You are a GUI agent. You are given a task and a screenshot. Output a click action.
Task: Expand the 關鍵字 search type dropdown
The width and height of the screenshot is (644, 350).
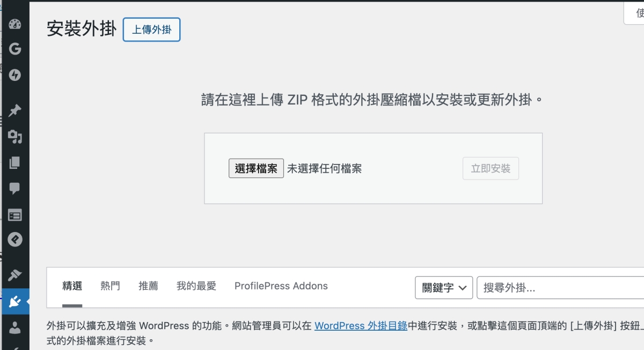[x=444, y=288]
